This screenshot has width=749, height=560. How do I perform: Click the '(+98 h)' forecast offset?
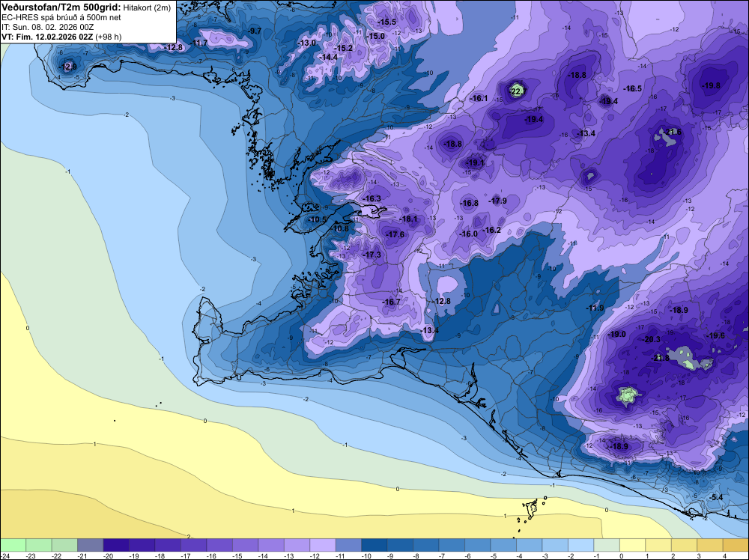(x=109, y=37)
